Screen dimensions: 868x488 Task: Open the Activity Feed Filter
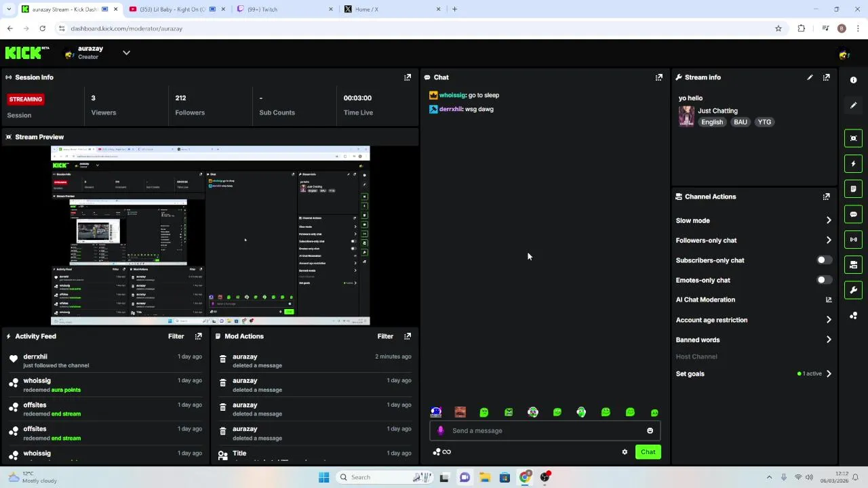(x=176, y=336)
